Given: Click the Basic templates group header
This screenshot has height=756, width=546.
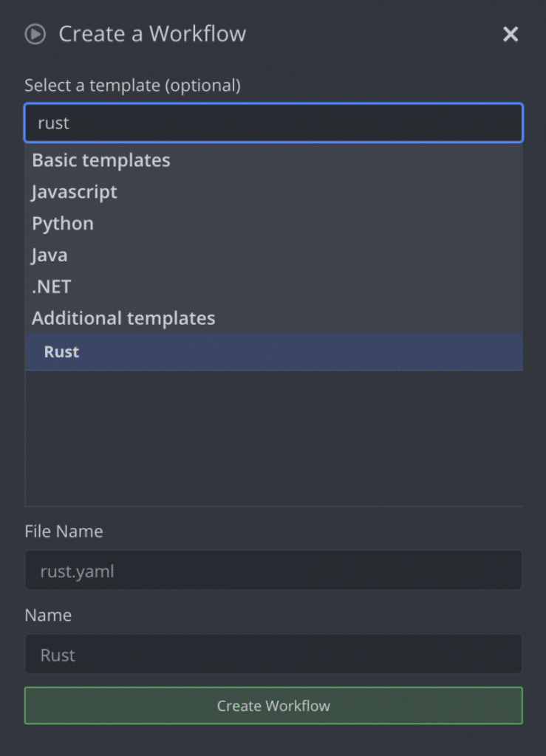Looking at the screenshot, I should coord(100,160).
